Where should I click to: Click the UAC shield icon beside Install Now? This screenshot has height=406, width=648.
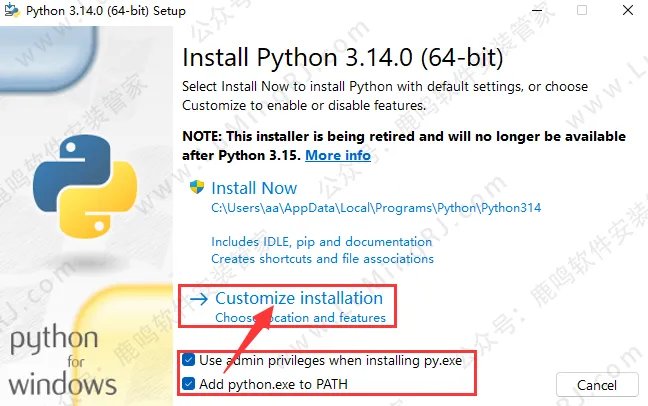coord(197,188)
